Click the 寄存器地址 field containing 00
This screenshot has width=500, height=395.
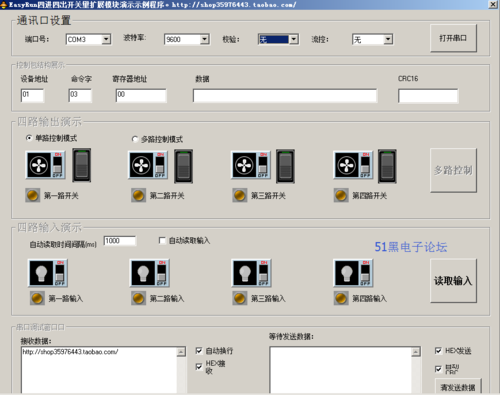point(141,95)
